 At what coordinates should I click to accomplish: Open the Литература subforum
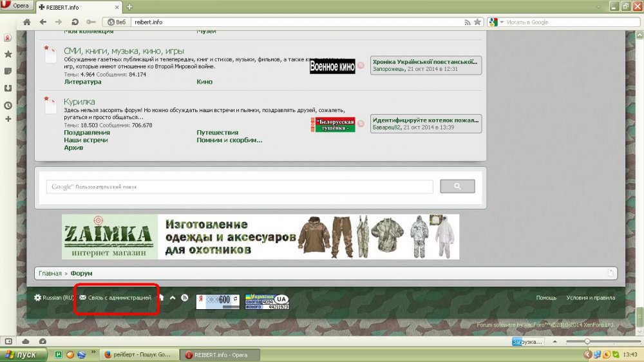(x=82, y=82)
